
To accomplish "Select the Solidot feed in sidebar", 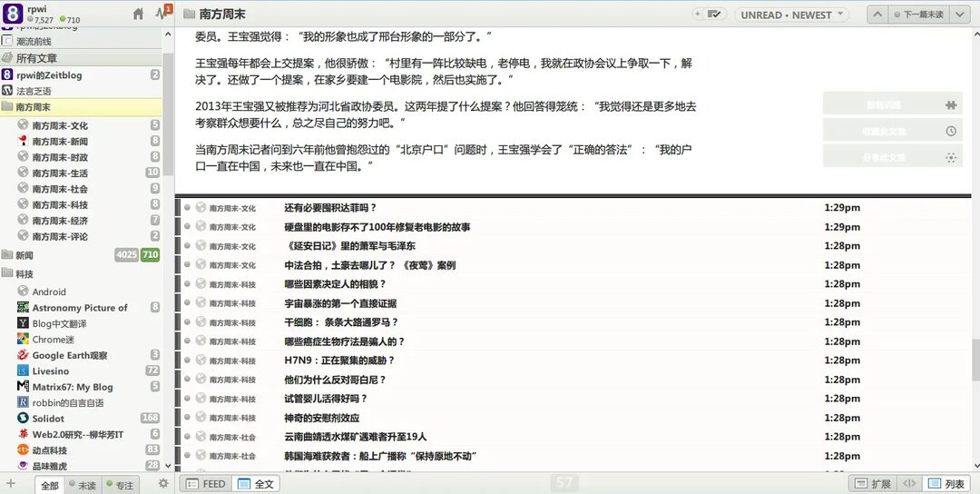I will point(48,419).
